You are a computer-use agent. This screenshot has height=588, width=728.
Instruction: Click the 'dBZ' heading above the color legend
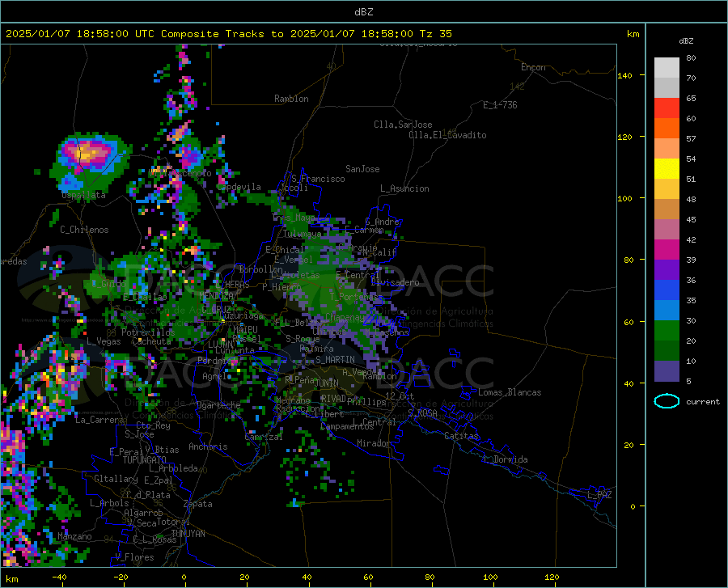(x=686, y=40)
